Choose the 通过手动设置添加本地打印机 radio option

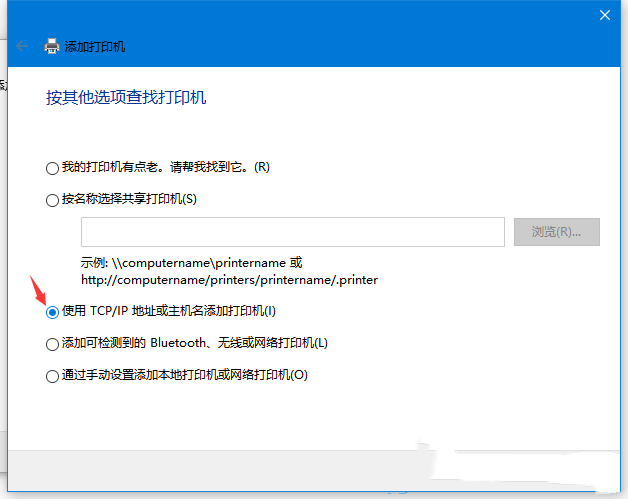tap(52, 376)
